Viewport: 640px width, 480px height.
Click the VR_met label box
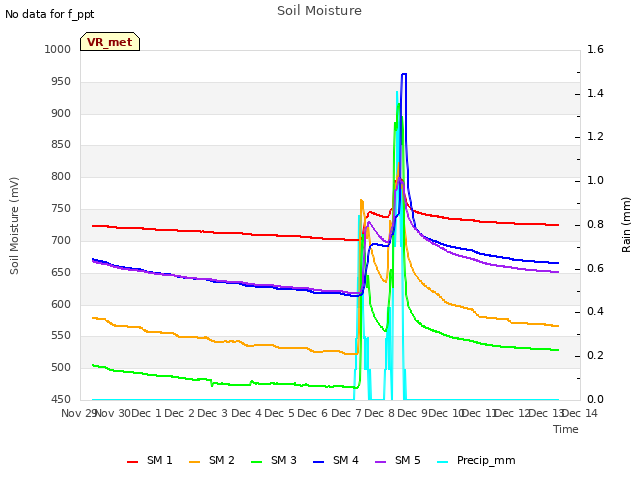[x=110, y=42]
